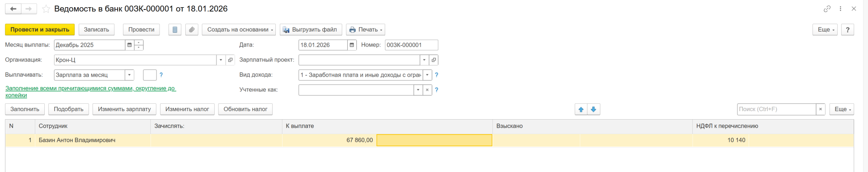Open the Заполнение всеми причитающимися суммами link
Screen dimensions: 868x172
[x=90, y=92]
